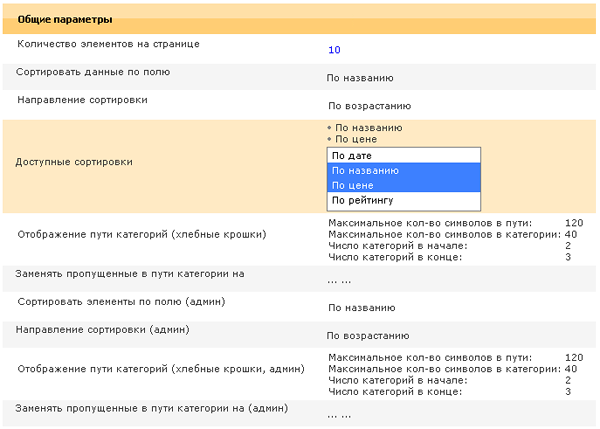600x429 pixels.
Task: Click the 'Доступные сортировки' row label
Action: point(74,162)
